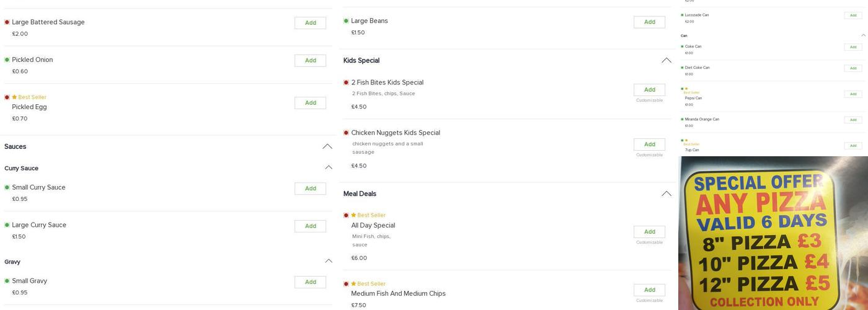Viewport: 868px width, 310px height.
Task: Click the green dot next to Large Beans
Action: pyautogui.click(x=346, y=21)
